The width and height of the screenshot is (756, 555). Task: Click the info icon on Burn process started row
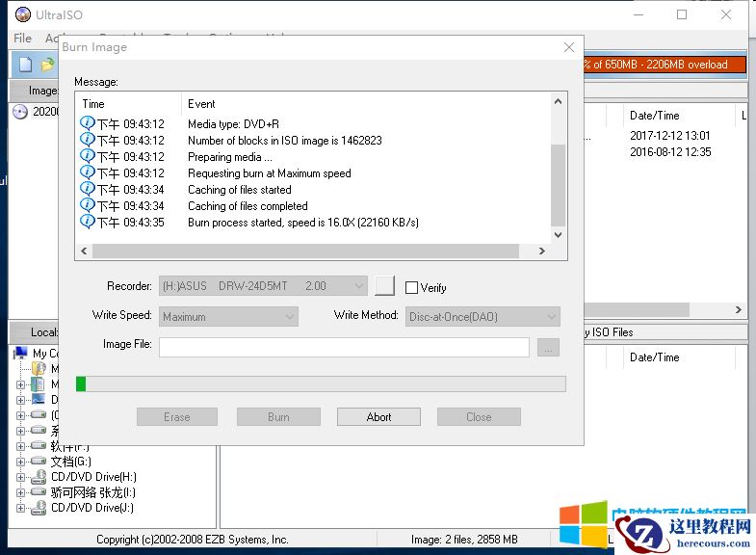(x=88, y=223)
